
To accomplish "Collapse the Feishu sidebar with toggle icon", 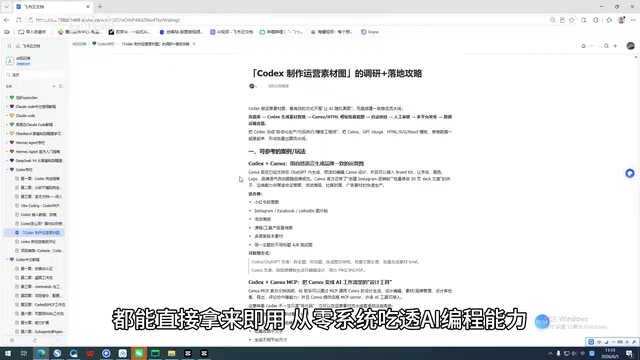I will [9, 46].
